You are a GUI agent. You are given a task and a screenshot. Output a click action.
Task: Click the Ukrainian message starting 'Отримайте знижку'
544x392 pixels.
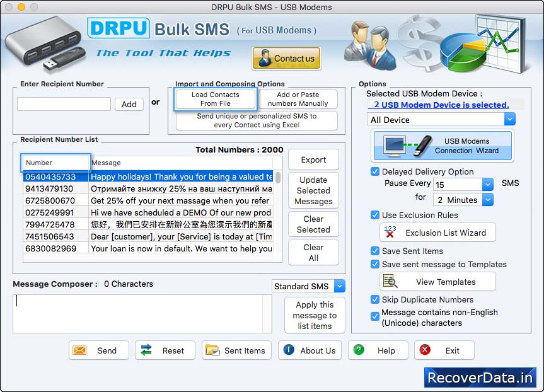pos(182,188)
